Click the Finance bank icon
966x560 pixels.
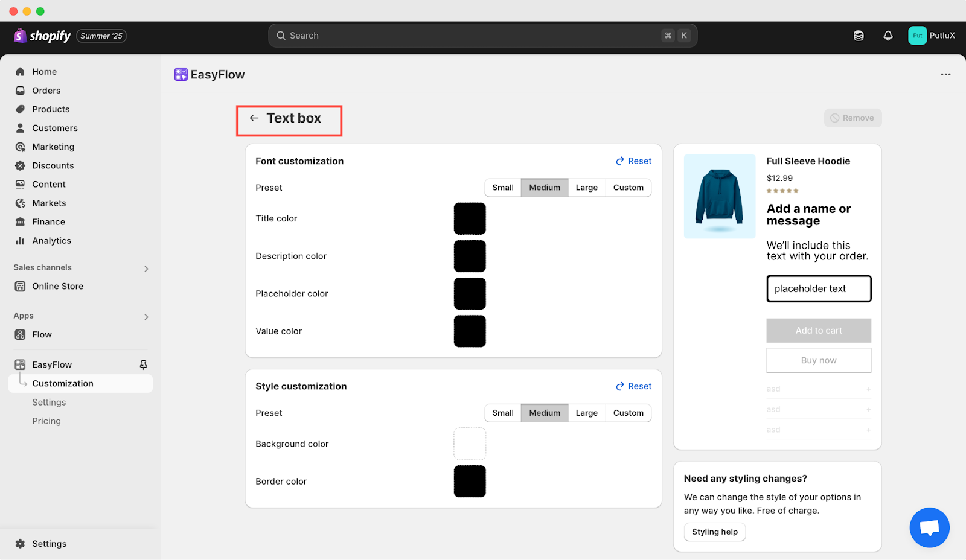pos(20,221)
